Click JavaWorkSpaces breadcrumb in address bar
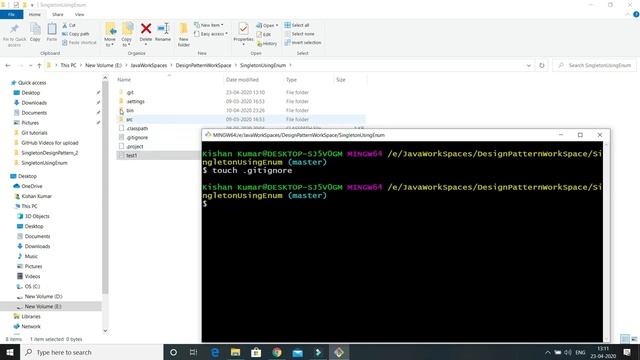The image size is (640, 360). (149, 65)
